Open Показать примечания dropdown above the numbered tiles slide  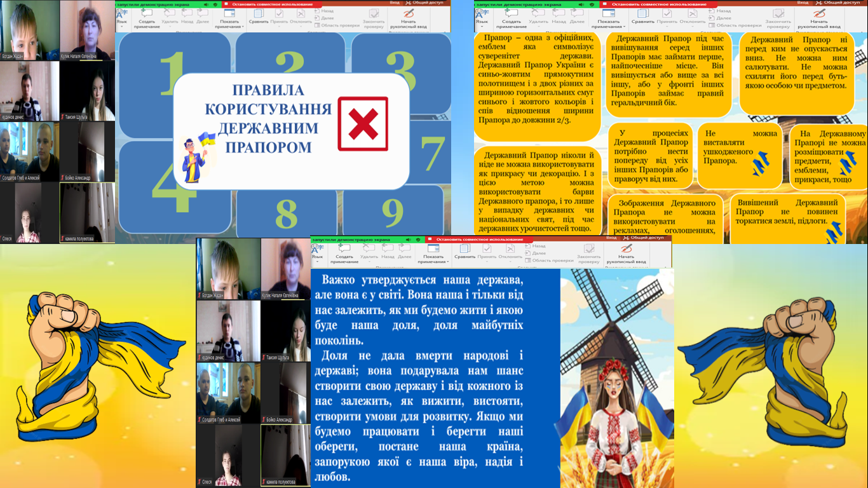pyautogui.click(x=229, y=18)
